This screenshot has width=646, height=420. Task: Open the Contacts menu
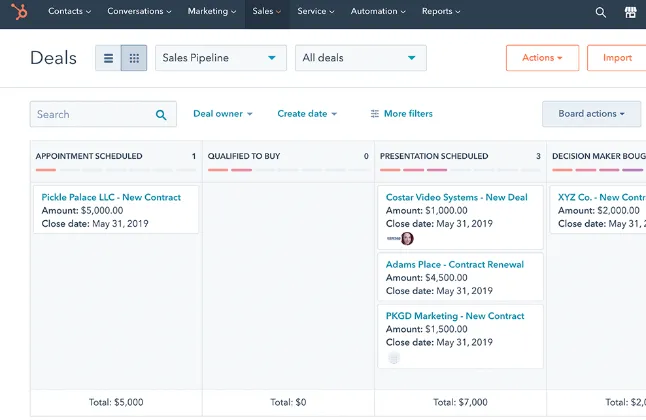click(70, 12)
